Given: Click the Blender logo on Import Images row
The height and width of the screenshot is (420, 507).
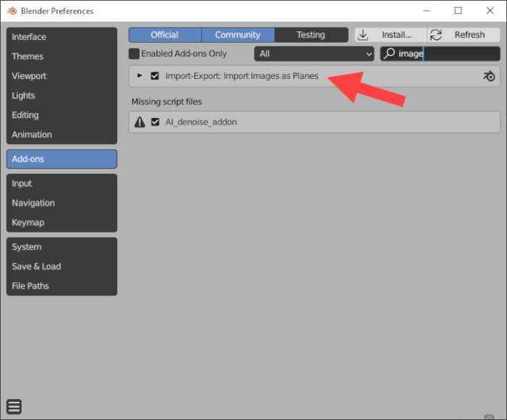Looking at the screenshot, I should (489, 76).
